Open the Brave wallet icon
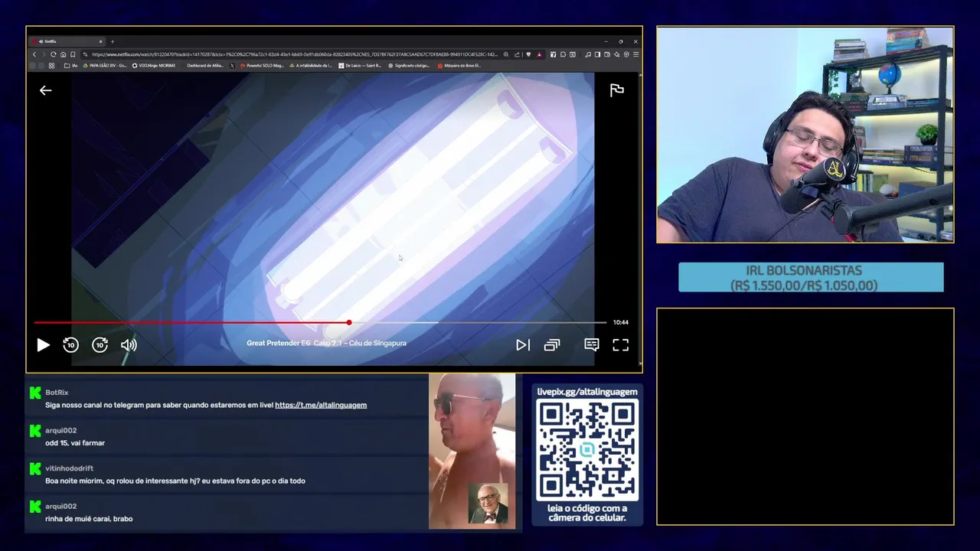 [607, 54]
